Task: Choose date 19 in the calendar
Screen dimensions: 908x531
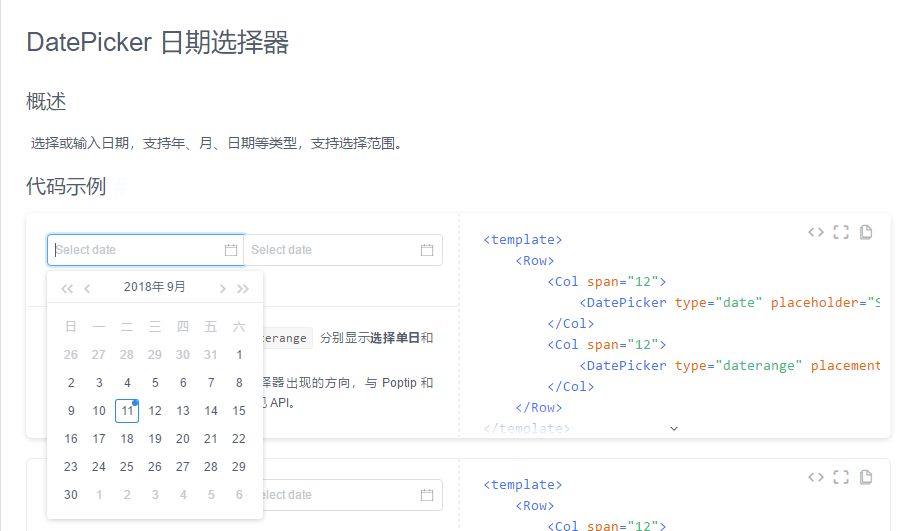Action: (155, 439)
